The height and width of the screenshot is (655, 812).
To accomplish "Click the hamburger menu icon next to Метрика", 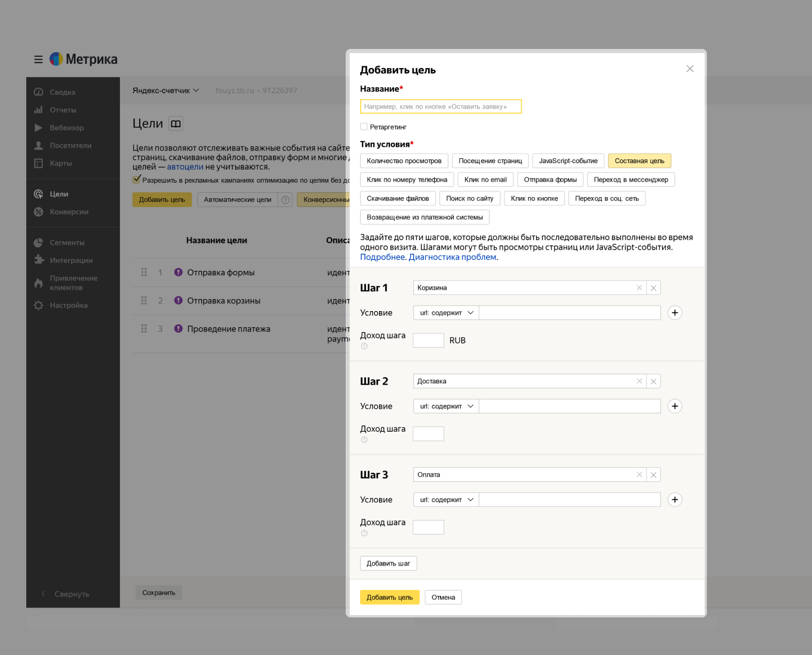I will coord(38,60).
